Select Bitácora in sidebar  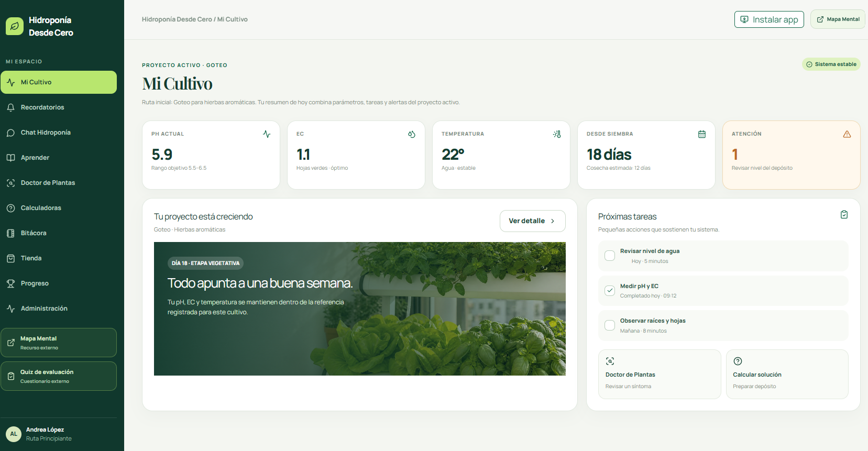[x=59, y=233]
